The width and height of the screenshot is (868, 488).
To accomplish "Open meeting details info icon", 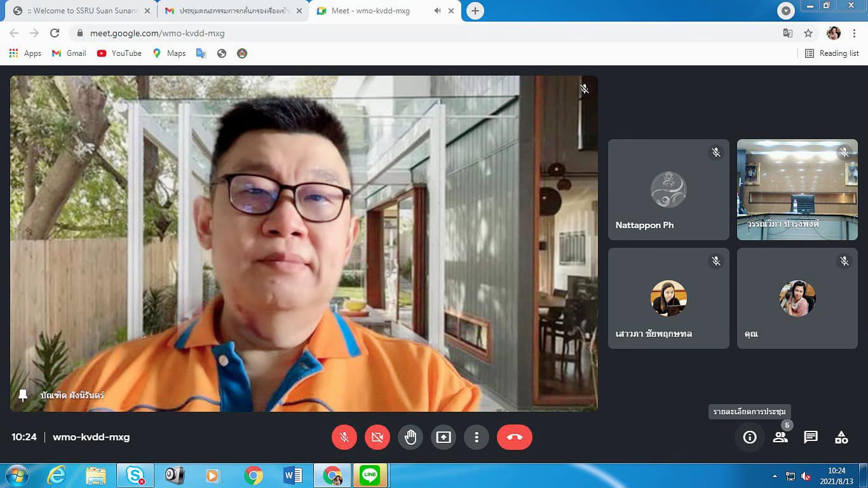I will tap(750, 437).
